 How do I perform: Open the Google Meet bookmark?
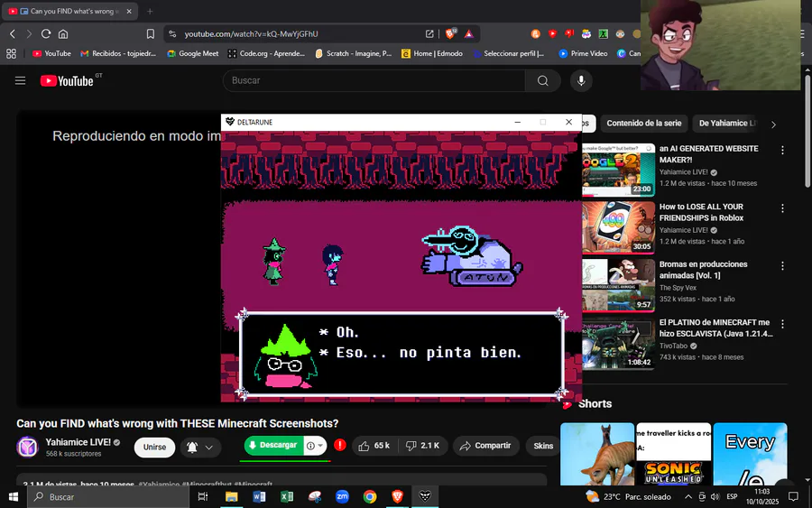193,53
